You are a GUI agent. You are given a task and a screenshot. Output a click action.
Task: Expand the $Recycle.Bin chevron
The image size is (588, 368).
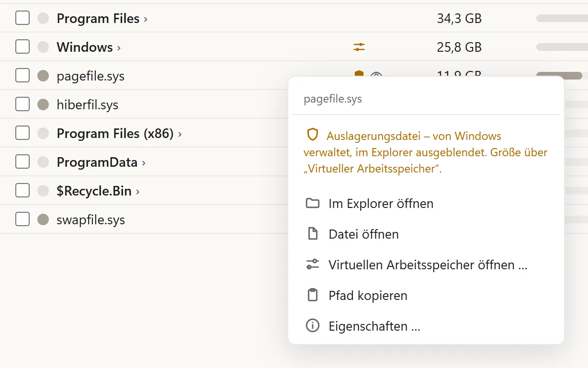pos(137,192)
